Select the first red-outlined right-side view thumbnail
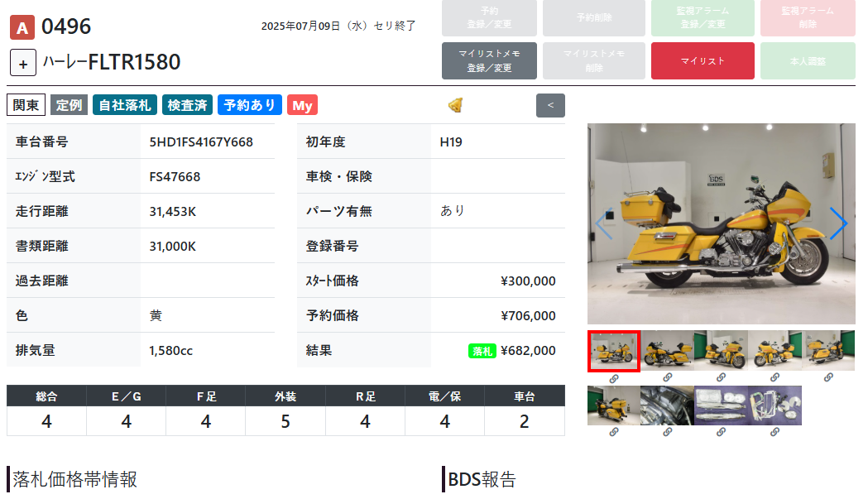The width and height of the screenshot is (868, 499). 614,351
